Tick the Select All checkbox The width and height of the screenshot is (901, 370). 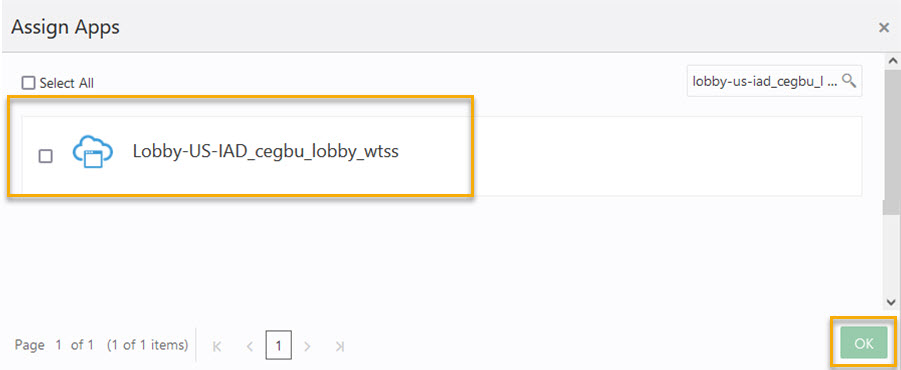pos(28,83)
